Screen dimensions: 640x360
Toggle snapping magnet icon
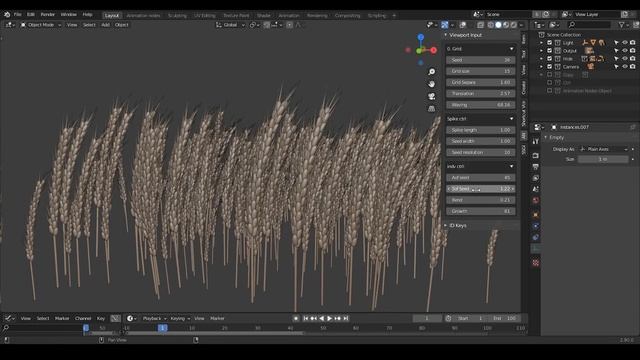[x=267, y=25]
